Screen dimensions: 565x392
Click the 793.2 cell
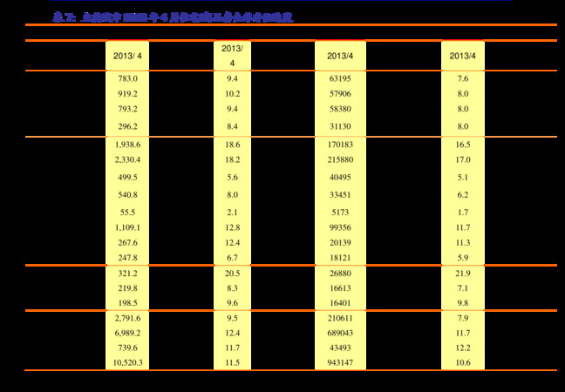[127, 109]
